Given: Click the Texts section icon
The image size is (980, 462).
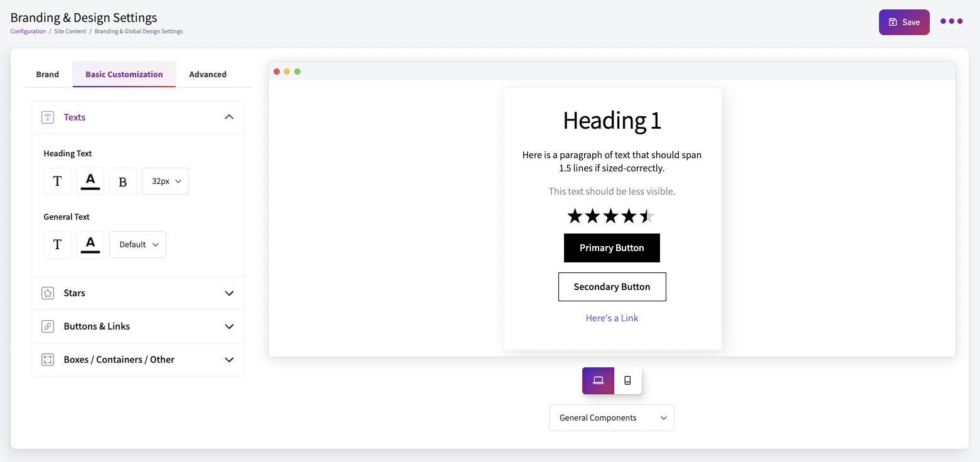Looking at the screenshot, I should click(48, 117).
